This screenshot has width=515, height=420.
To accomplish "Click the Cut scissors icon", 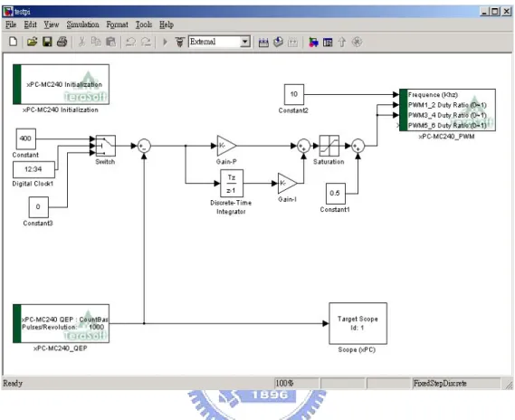I will 81,42.
